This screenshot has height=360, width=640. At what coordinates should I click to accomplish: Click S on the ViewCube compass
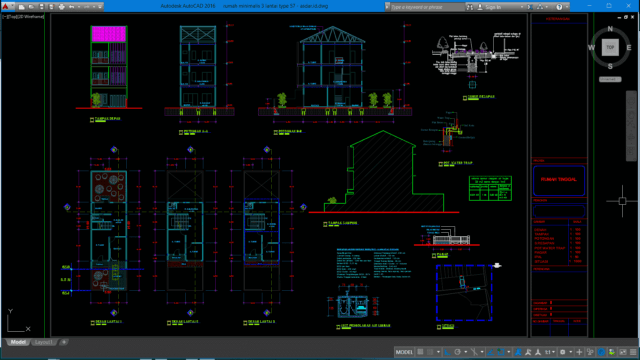[x=610, y=66]
